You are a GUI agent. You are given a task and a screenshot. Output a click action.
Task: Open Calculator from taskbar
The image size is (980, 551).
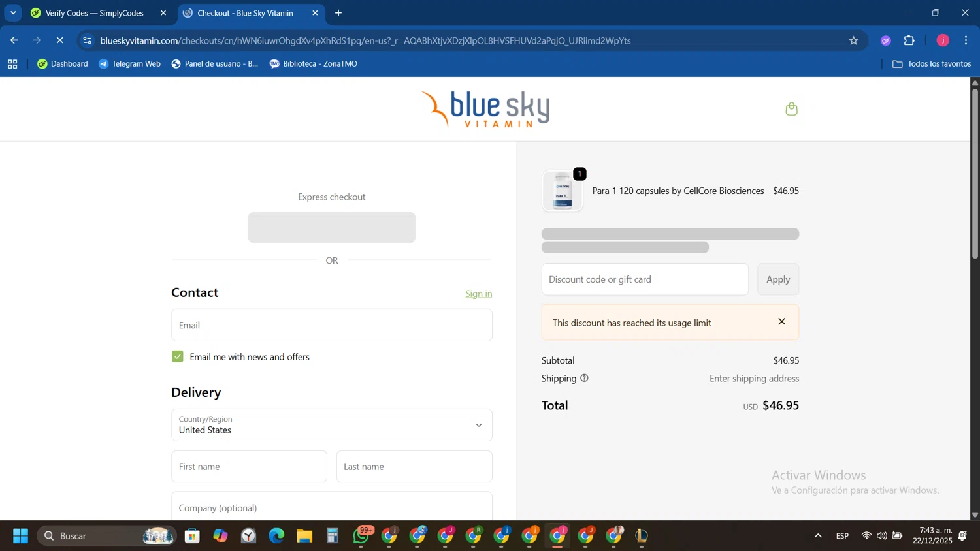click(x=333, y=536)
